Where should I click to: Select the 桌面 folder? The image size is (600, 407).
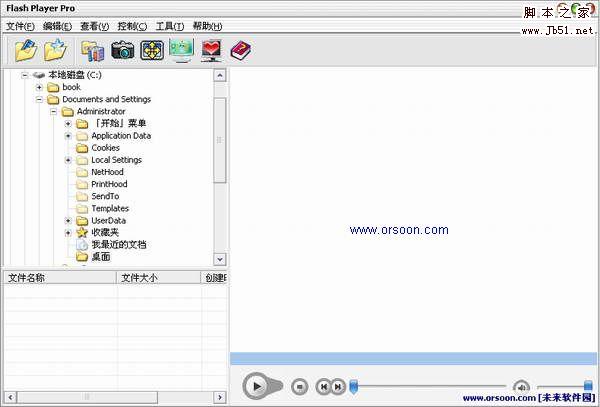point(101,257)
